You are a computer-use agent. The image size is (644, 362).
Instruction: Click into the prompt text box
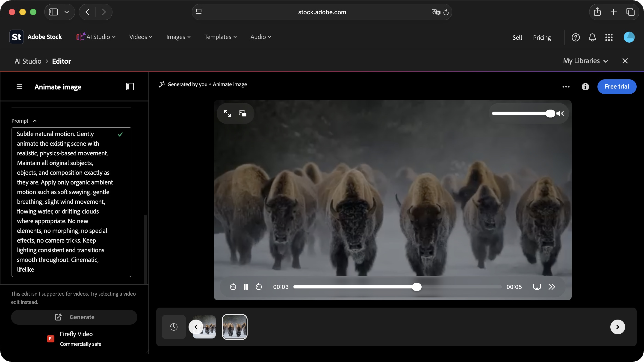click(71, 202)
